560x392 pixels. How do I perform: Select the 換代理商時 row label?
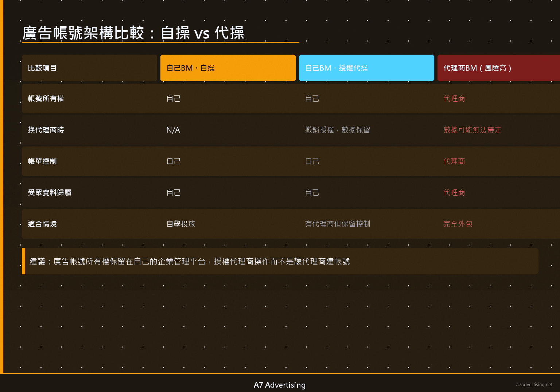click(46, 130)
